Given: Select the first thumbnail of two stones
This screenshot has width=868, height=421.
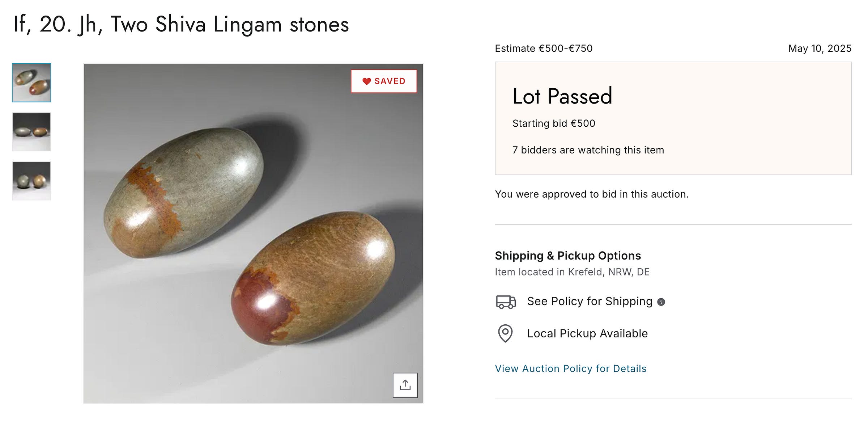Looking at the screenshot, I should [x=31, y=83].
